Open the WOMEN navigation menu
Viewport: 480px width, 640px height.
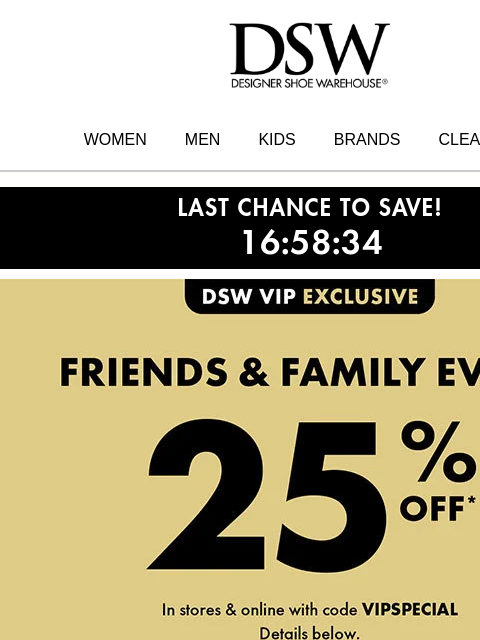click(x=115, y=140)
